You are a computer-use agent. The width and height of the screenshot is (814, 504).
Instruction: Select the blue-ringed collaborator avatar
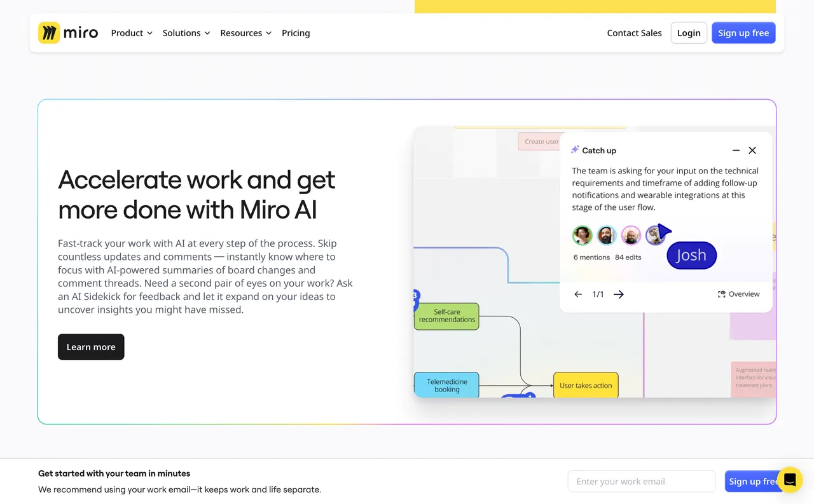[x=607, y=235]
